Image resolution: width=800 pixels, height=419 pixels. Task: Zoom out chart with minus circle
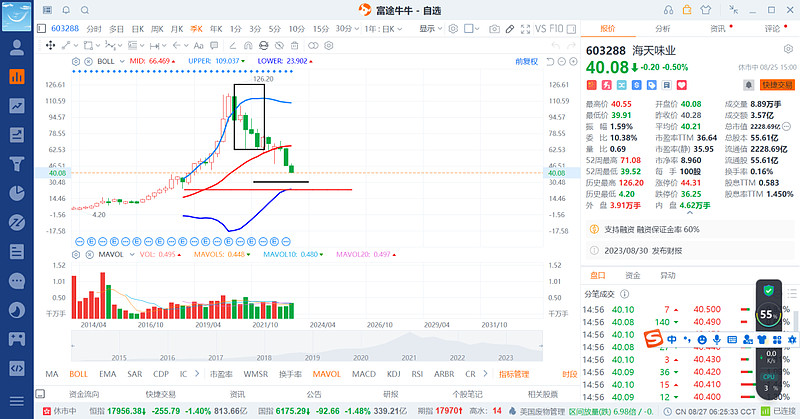coord(562,61)
